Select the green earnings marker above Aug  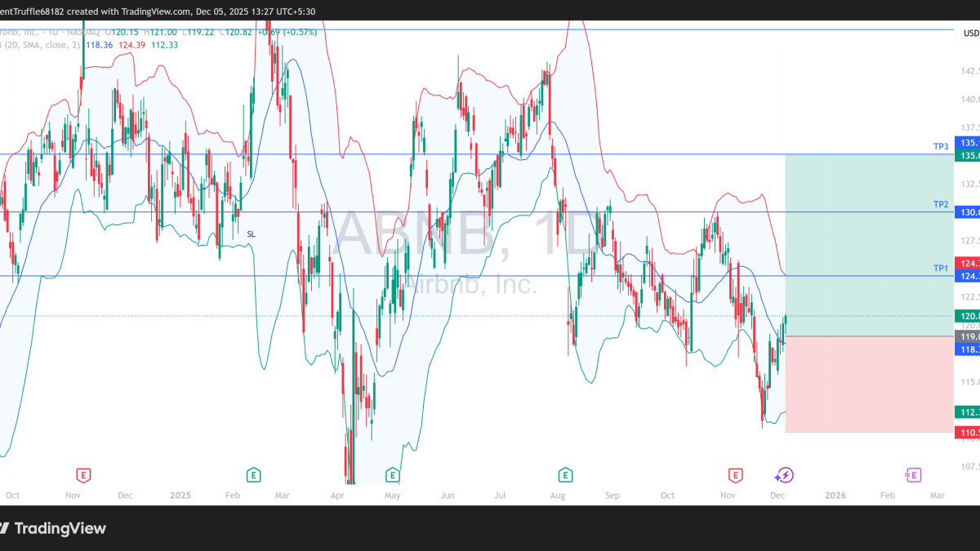point(564,474)
